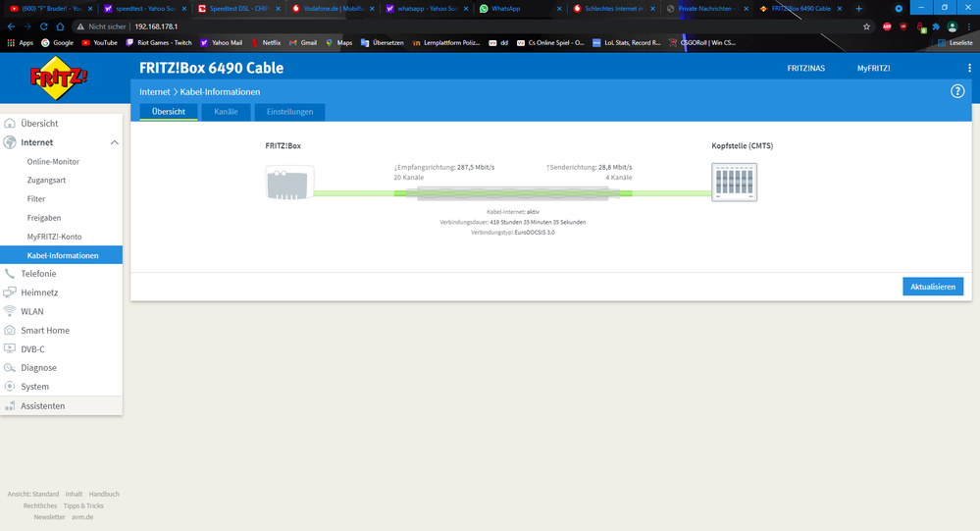980x531 pixels.
Task: Open MyFRITZ! link in header
Action: click(874, 68)
